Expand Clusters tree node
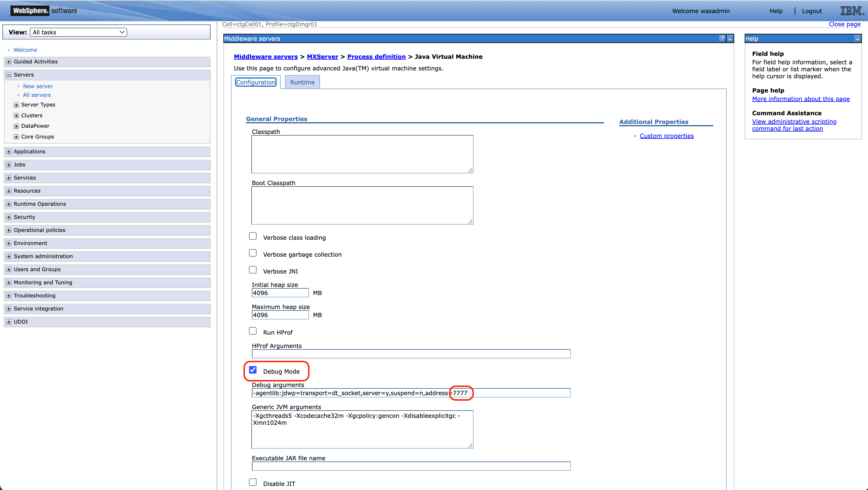Image resolution: width=868 pixels, height=490 pixels. tap(16, 116)
